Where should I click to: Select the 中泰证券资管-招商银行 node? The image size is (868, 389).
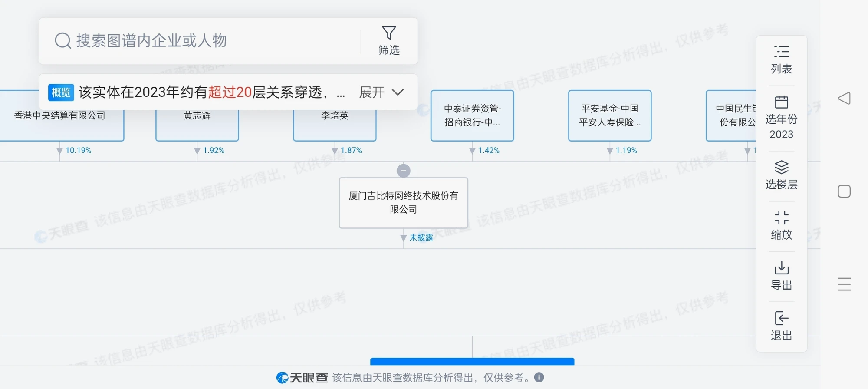(472, 115)
